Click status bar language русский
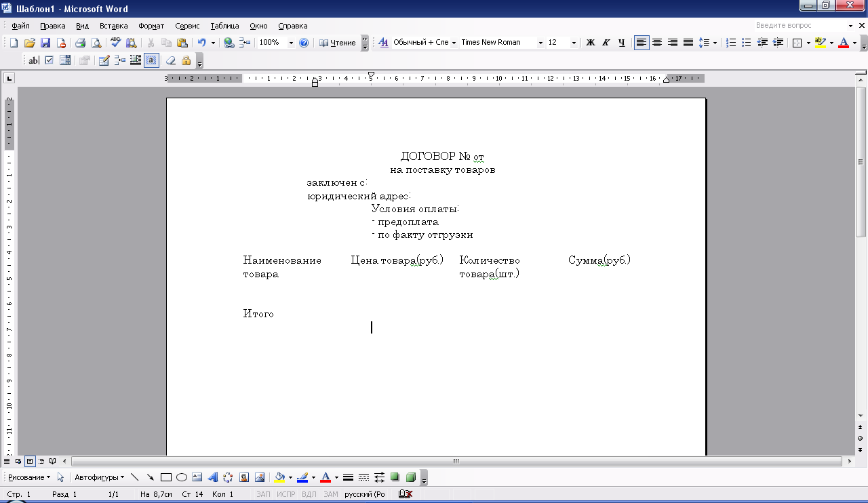Screen dimensions: 868x503 tap(365, 494)
